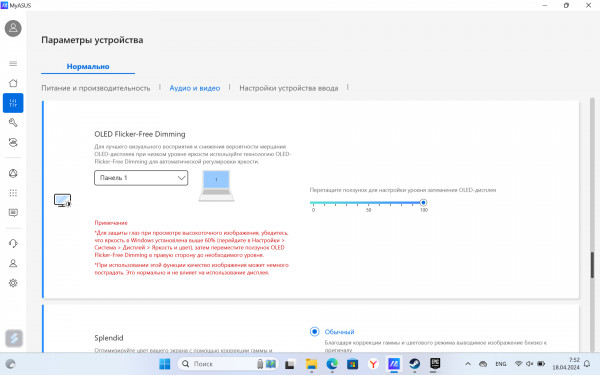This screenshot has width=600, height=375.
Task: Open the Windows Start menu
Action: tap(165, 364)
